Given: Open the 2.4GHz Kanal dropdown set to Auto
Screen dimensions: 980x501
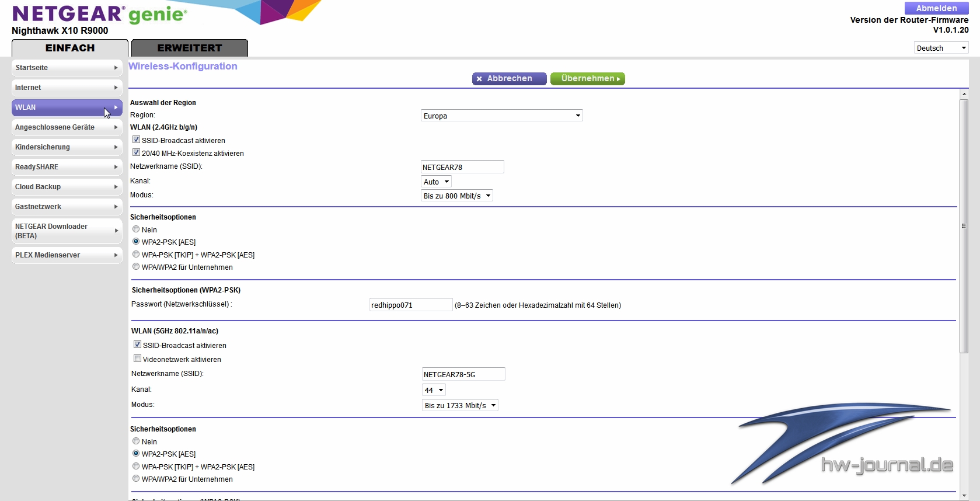Looking at the screenshot, I should tap(437, 182).
